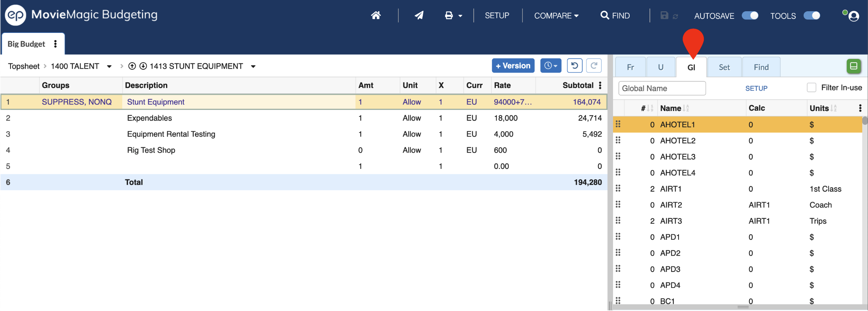Select the Gl globals tab
Screen dimensions: 868x311
click(x=691, y=67)
